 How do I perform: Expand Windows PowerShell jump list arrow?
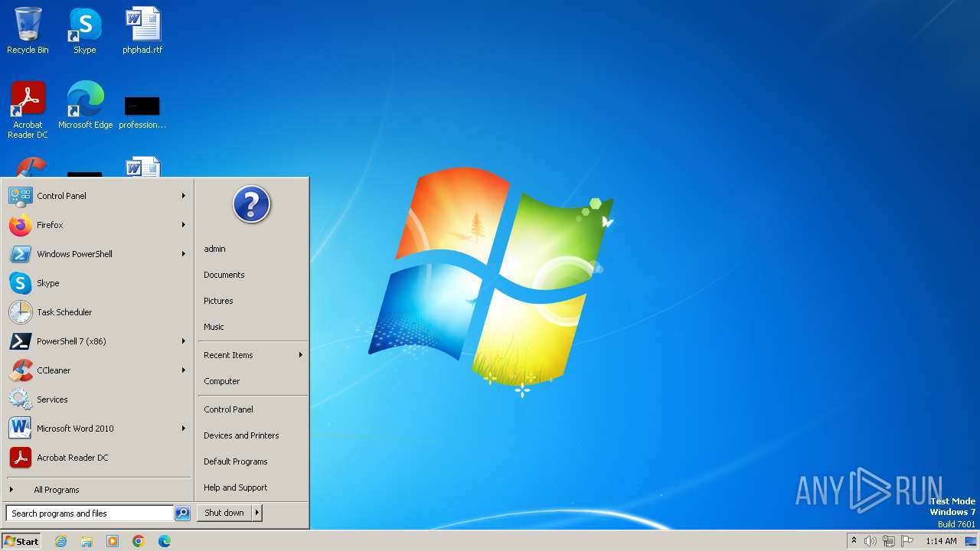tap(184, 254)
